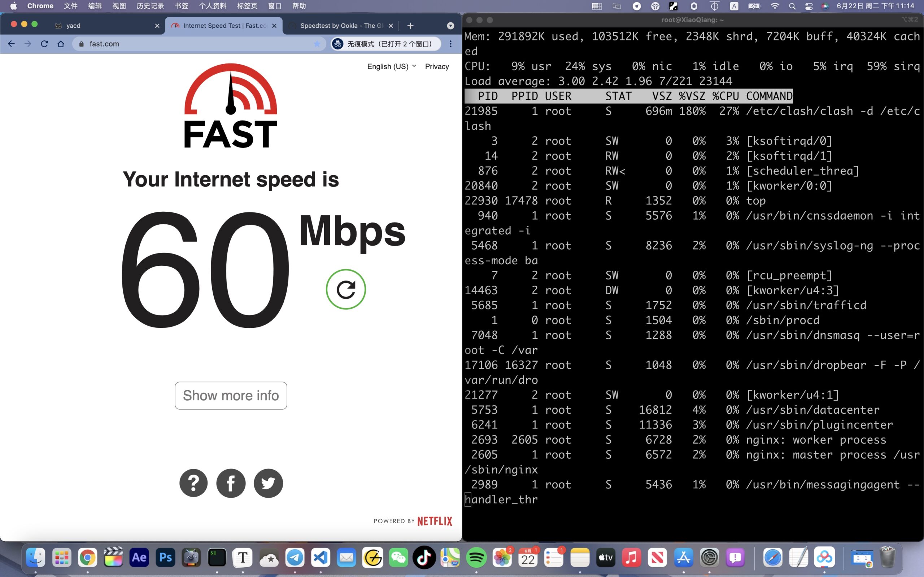Go to the Chrome home page icon

click(61, 44)
